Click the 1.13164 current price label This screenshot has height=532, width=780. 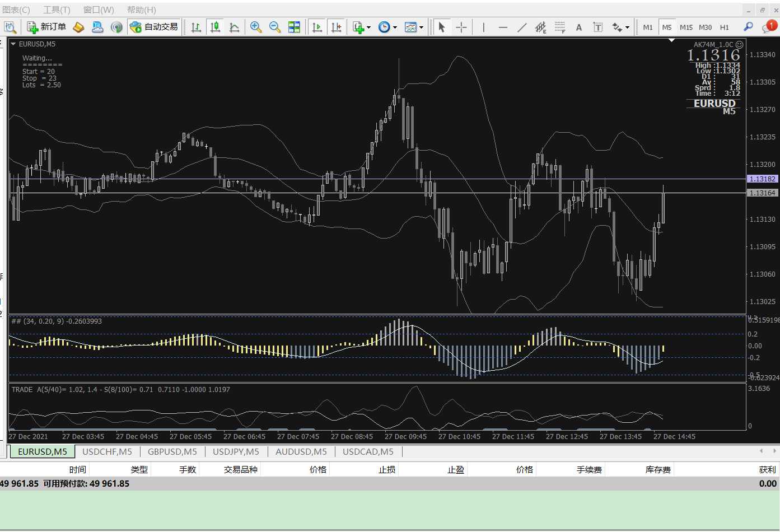point(763,193)
